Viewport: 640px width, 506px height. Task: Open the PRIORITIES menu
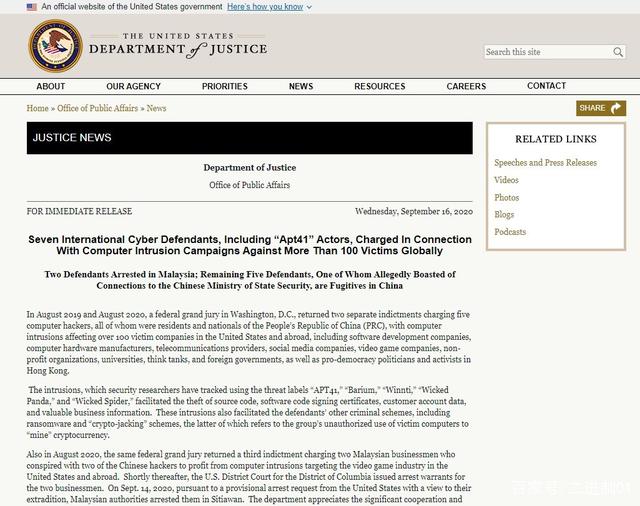pos(224,87)
